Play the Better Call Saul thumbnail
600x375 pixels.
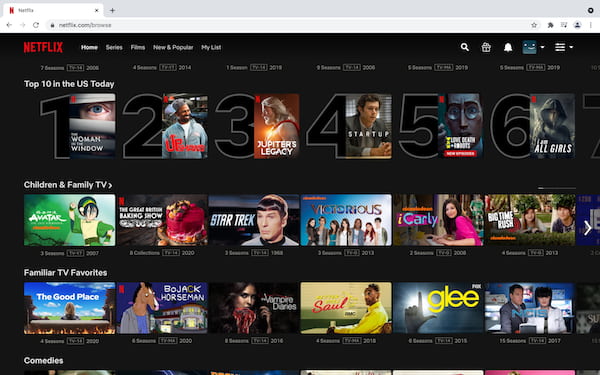346,308
